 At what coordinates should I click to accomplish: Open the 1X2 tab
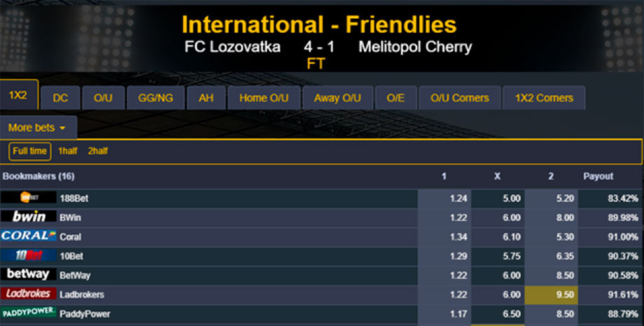click(19, 96)
